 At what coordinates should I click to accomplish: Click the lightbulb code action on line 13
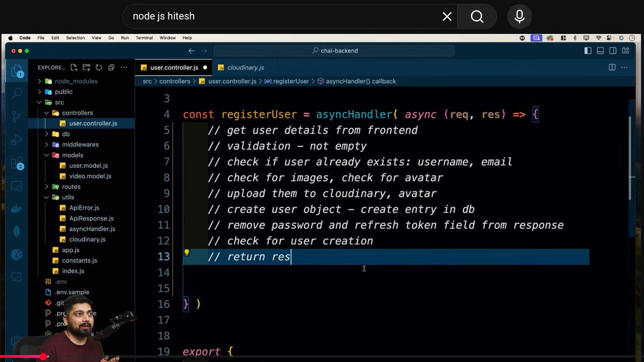pos(187,253)
